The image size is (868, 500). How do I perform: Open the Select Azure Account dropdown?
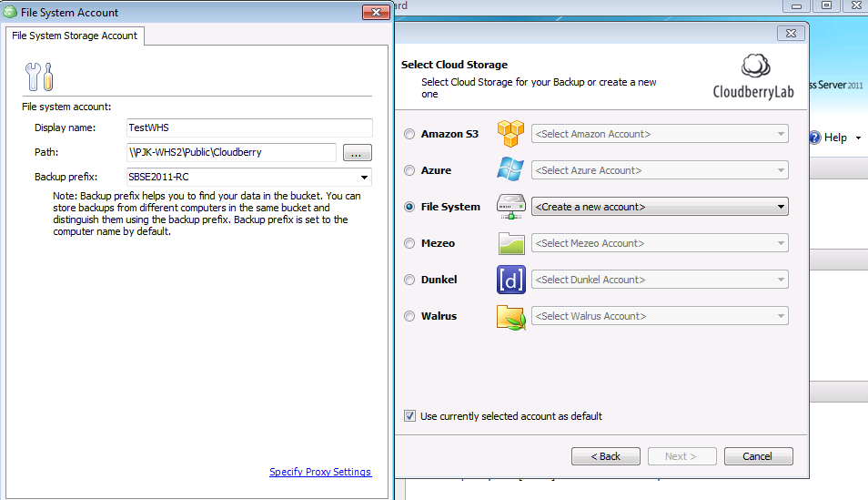pyautogui.click(x=660, y=170)
